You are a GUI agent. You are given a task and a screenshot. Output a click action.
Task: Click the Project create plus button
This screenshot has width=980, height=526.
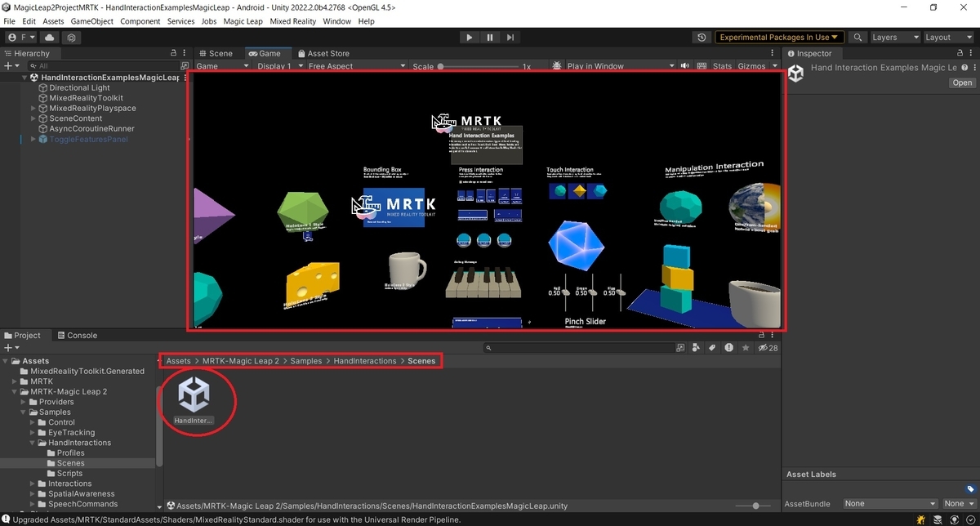10,348
